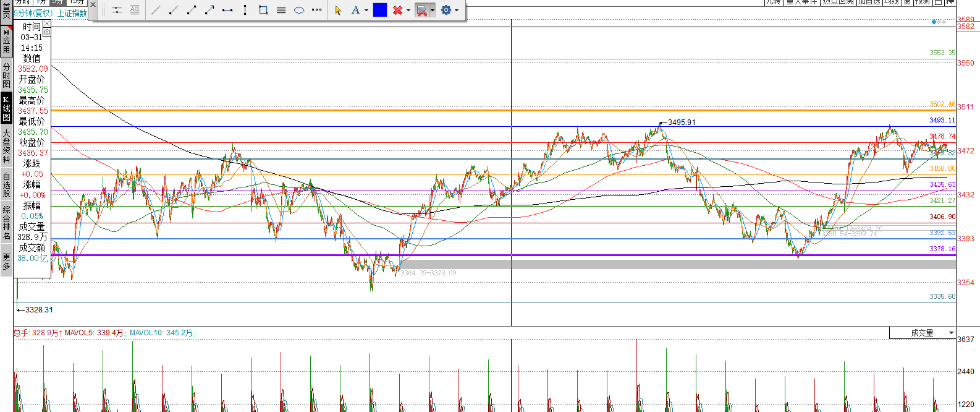Switch to K线图 sidebar tab
Screen dimensions: 980x412
6,108
